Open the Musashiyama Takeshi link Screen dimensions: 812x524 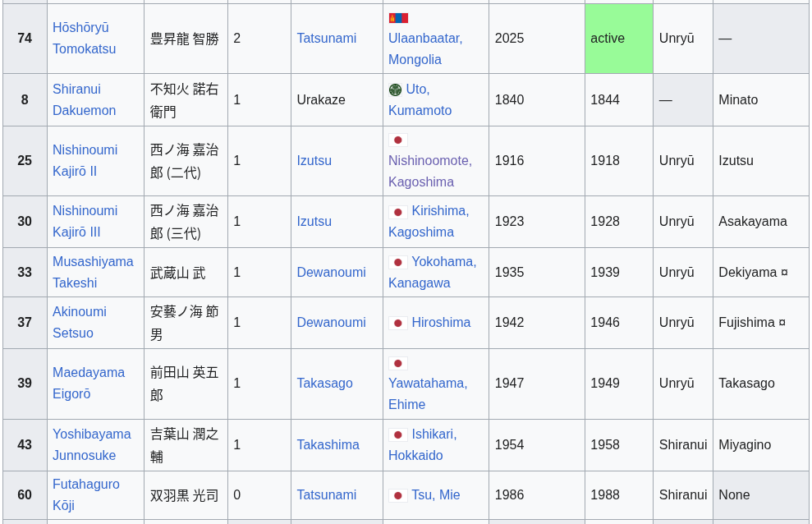click(x=93, y=272)
